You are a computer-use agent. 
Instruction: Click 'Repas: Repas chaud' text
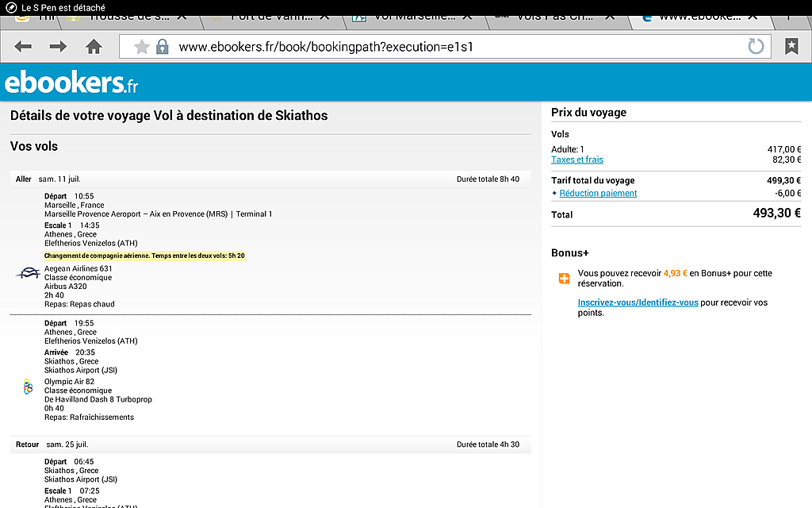[79, 304]
